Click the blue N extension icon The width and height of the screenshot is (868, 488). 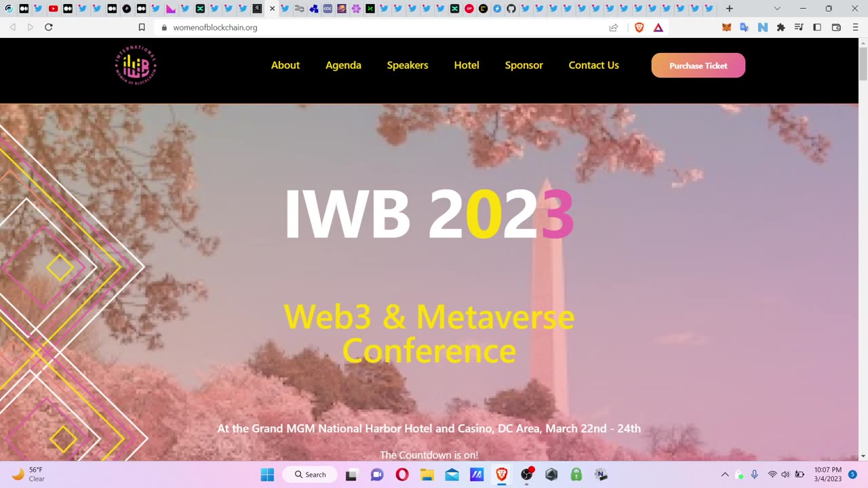pyautogui.click(x=762, y=27)
